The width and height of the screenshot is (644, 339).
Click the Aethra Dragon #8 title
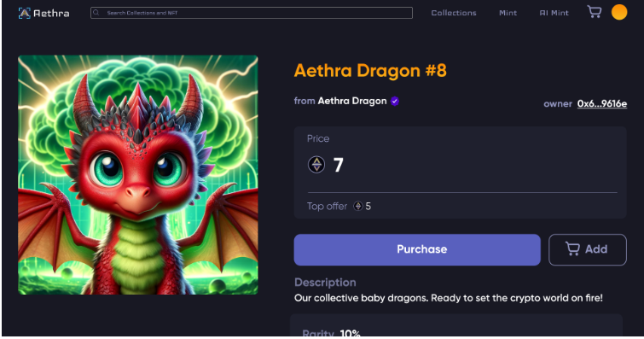[370, 70]
